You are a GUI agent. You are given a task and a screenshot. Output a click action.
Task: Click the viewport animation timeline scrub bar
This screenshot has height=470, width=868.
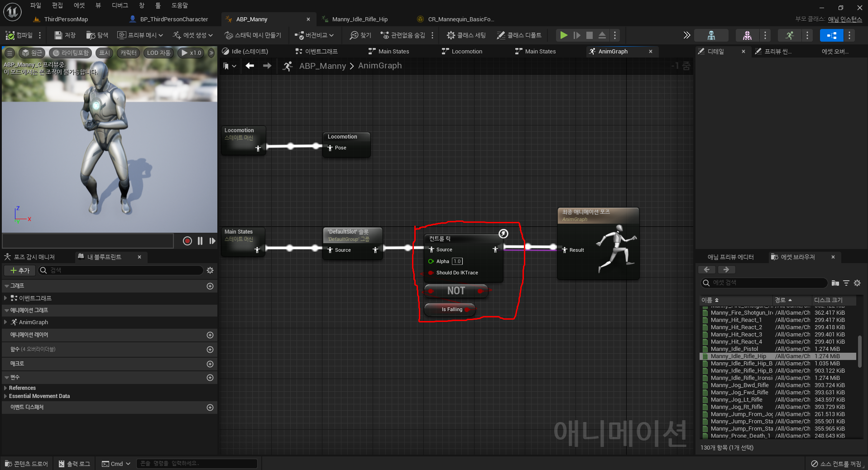tap(88, 241)
